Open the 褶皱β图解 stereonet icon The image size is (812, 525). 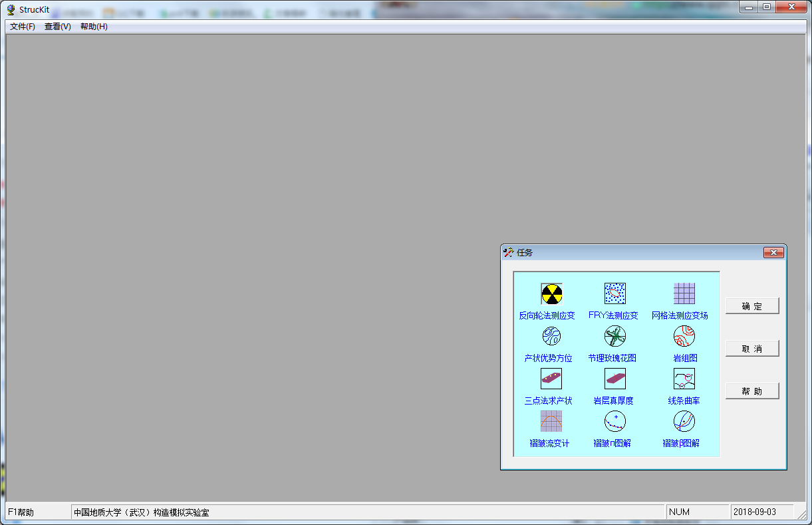[x=684, y=421]
